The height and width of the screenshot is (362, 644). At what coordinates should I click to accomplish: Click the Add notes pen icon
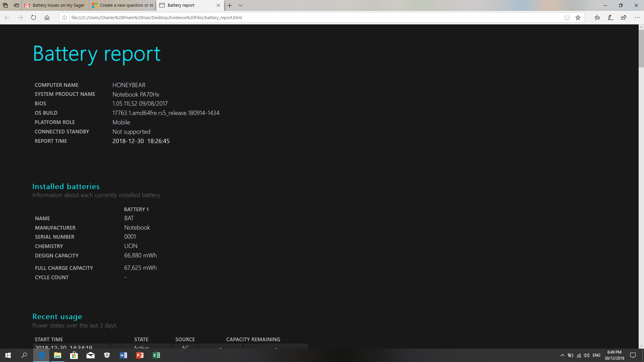click(610, 18)
